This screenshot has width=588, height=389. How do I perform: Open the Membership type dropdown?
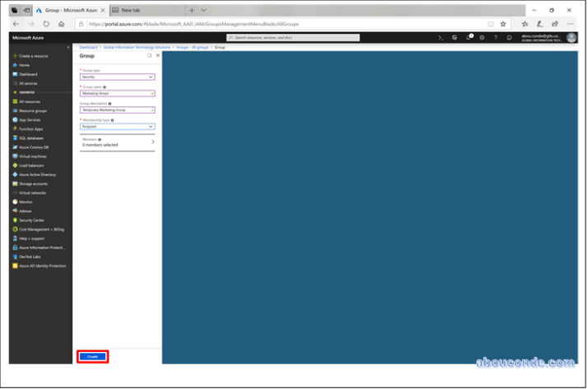[117, 126]
